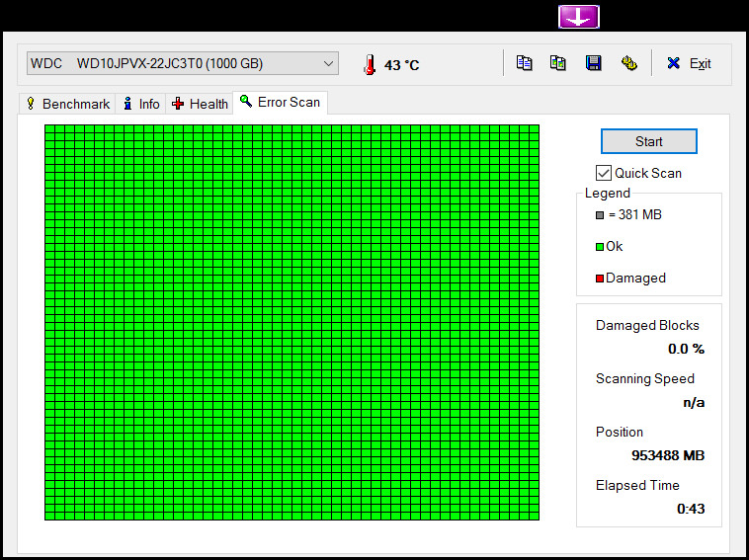Click the Damaged legend label

[635, 278]
